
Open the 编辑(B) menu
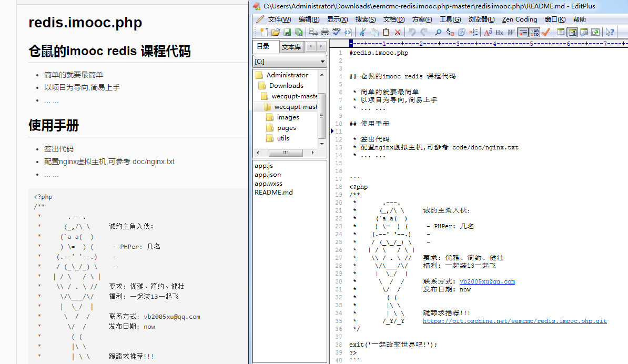[x=309, y=19]
